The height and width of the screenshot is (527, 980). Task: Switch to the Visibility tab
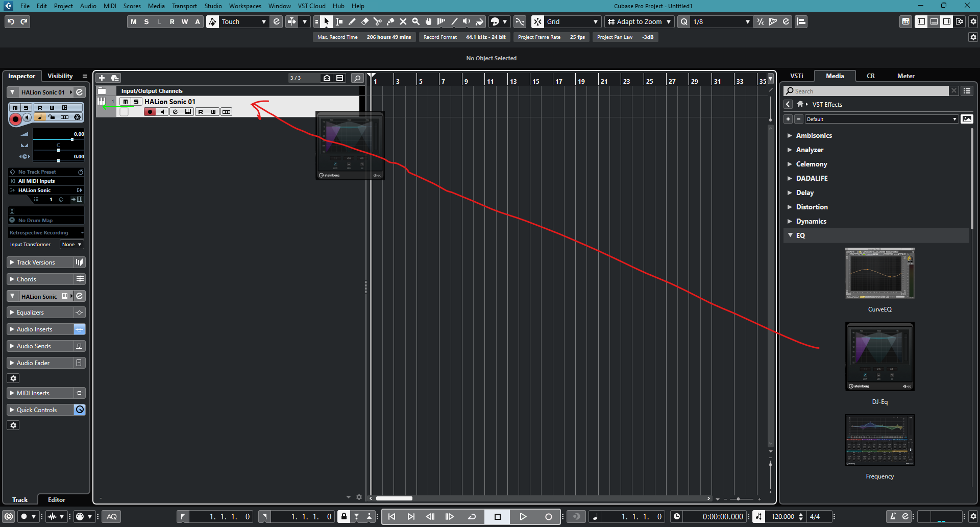[x=60, y=76]
